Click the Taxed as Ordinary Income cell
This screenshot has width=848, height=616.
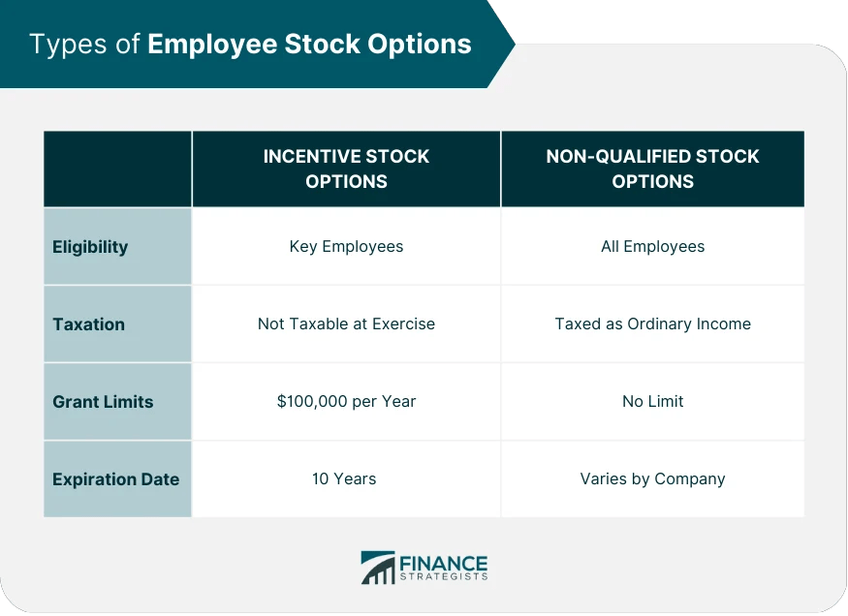(652, 323)
